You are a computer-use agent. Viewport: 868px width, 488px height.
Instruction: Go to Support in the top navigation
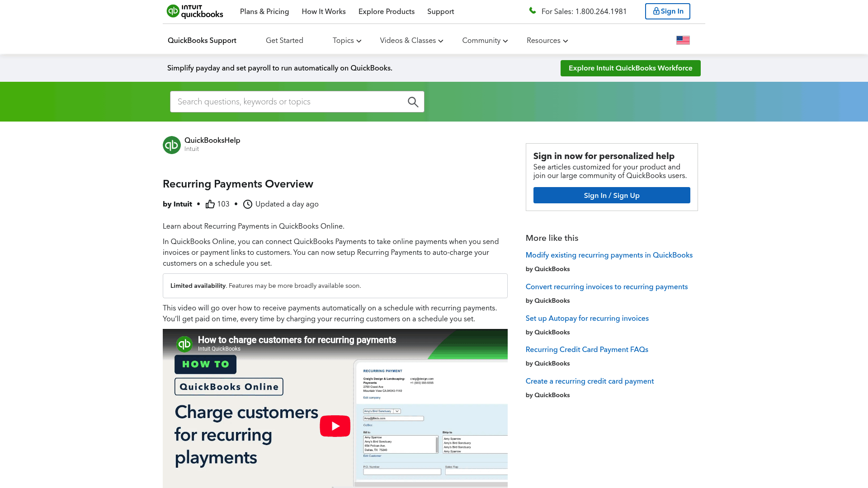coord(440,12)
